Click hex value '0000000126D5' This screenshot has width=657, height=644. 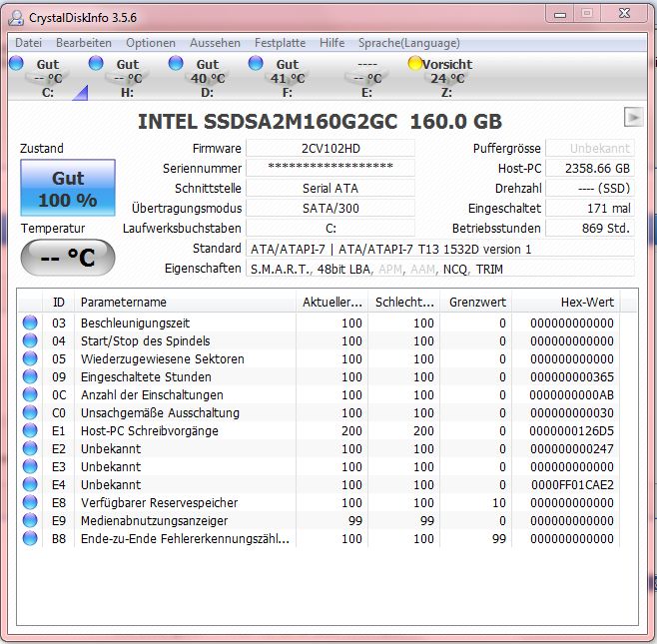click(x=571, y=430)
